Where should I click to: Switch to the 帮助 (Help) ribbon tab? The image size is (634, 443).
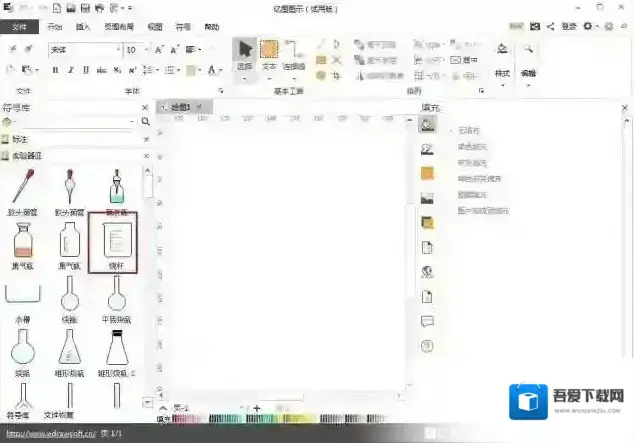211,27
